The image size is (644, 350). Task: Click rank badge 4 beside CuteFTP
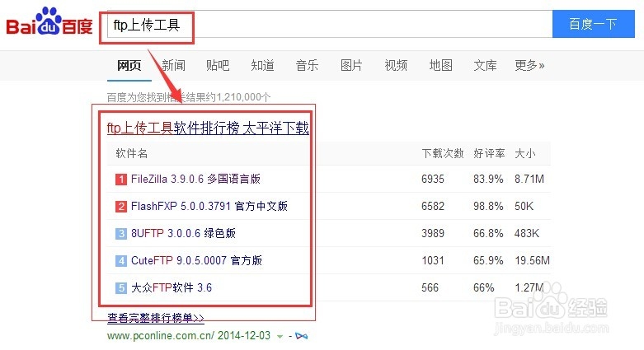[120, 260]
